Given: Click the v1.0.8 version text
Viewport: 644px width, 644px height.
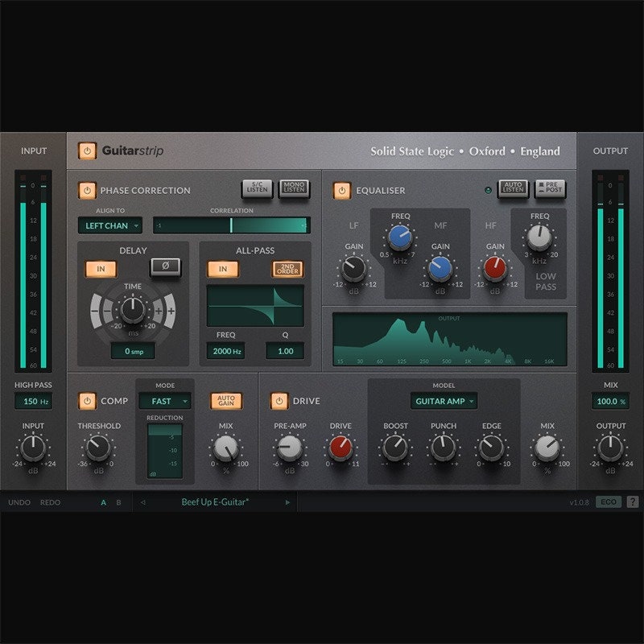Looking at the screenshot, I should (579, 502).
